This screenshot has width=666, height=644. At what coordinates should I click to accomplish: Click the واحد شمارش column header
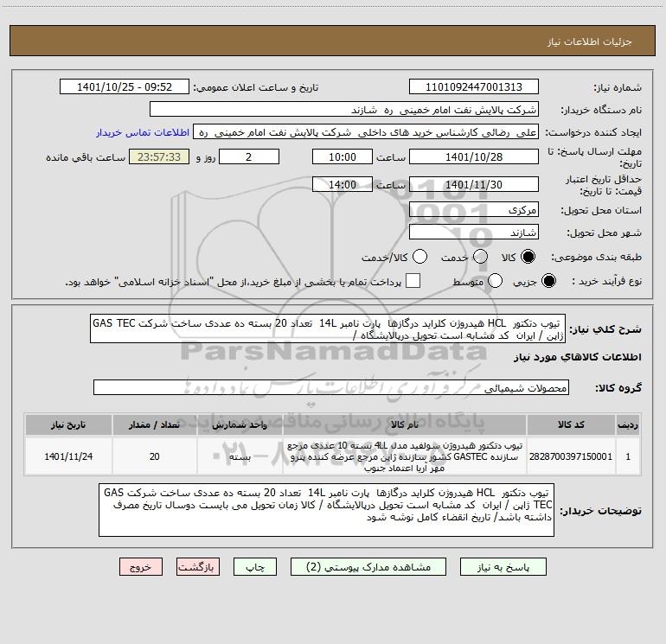(240, 424)
